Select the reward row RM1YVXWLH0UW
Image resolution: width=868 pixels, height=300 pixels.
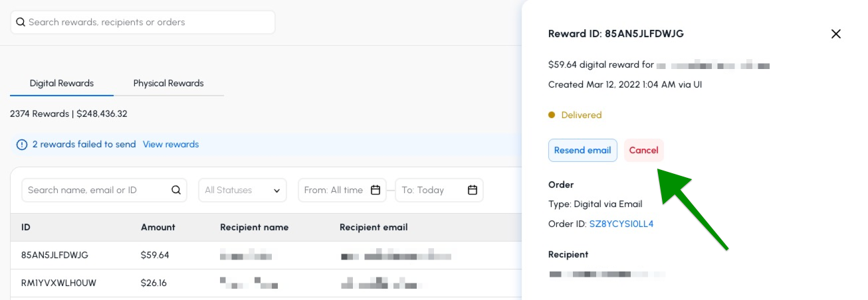[266, 283]
